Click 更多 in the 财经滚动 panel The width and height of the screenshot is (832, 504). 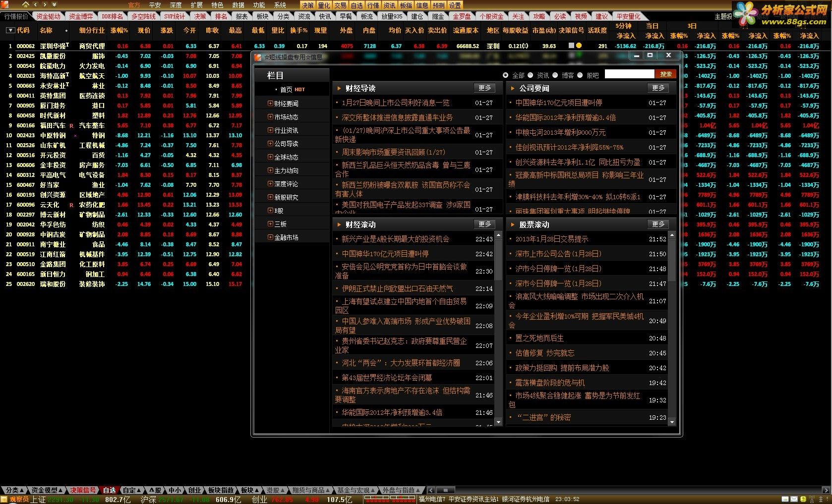pyautogui.click(x=485, y=224)
